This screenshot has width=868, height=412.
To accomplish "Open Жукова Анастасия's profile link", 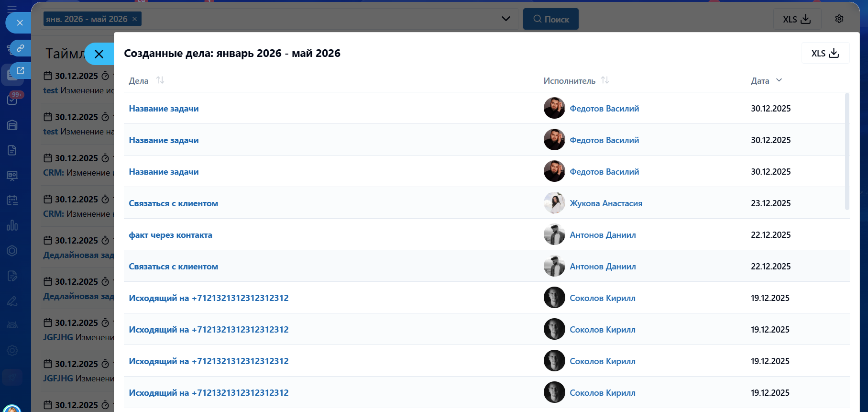I will coord(605,203).
